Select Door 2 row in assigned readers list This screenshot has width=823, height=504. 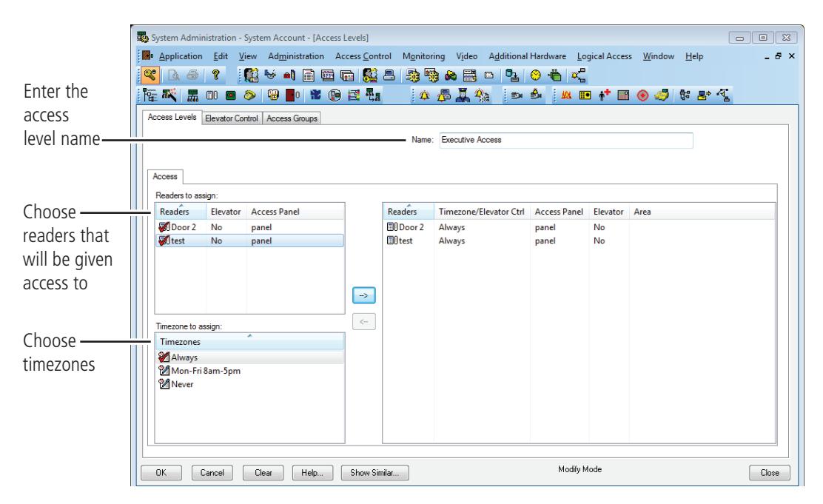pyautogui.click(x=579, y=226)
